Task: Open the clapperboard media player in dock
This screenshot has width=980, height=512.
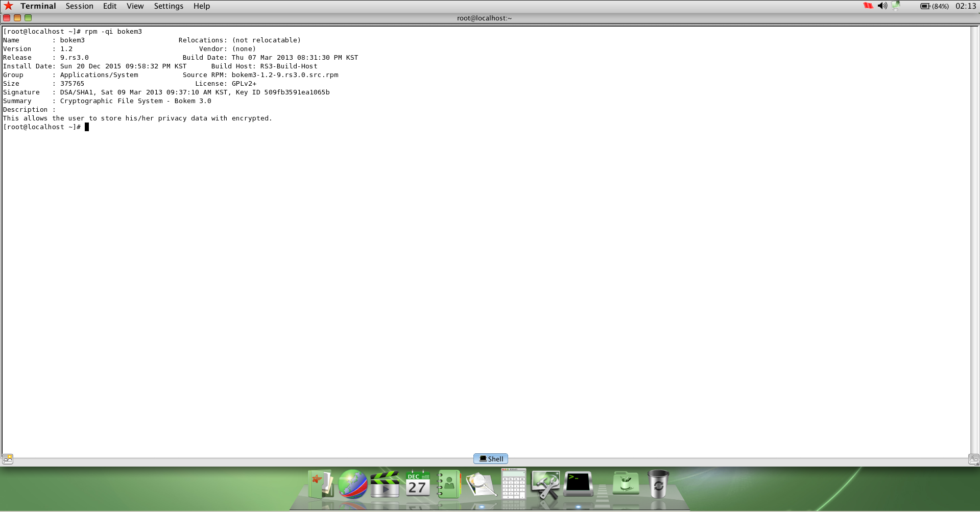Action: tap(385, 484)
